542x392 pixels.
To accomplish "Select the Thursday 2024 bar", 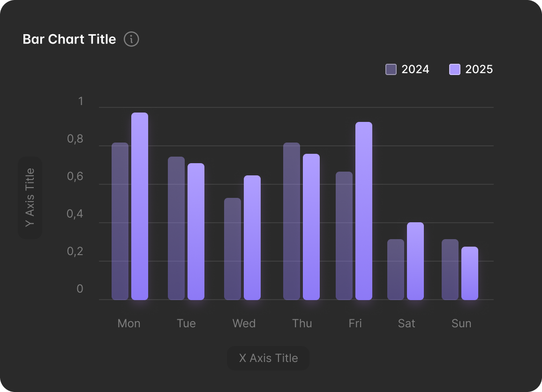I will [292, 221].
